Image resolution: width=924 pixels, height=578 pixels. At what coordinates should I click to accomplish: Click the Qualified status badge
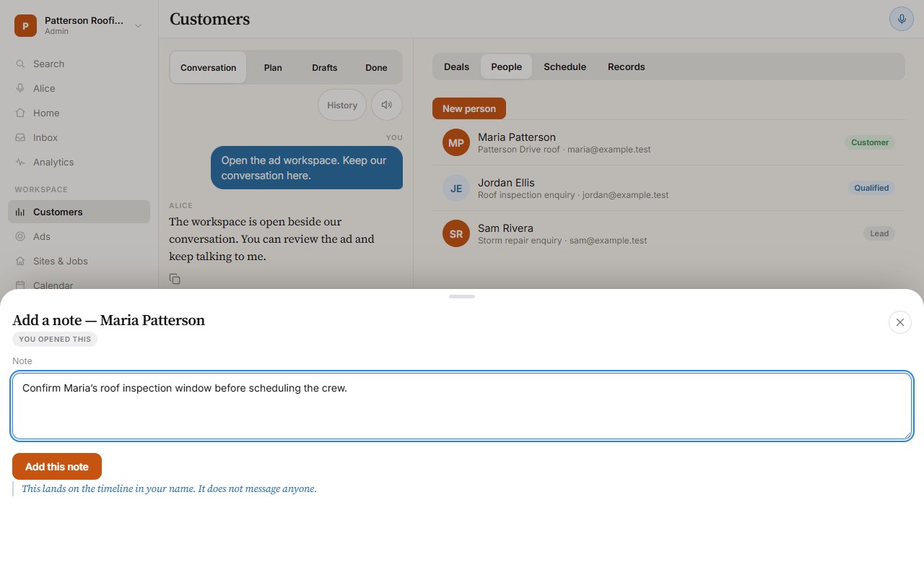(x=871, y=188)
